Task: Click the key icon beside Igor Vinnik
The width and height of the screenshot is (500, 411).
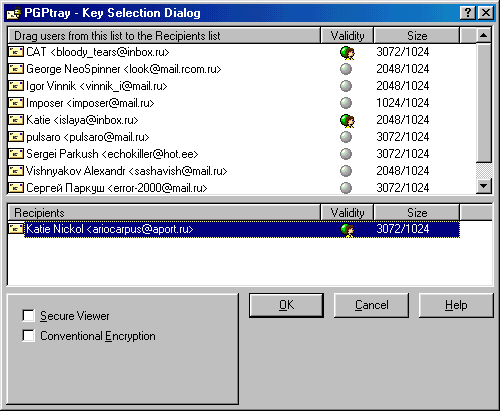Action: tap(16, 86)
